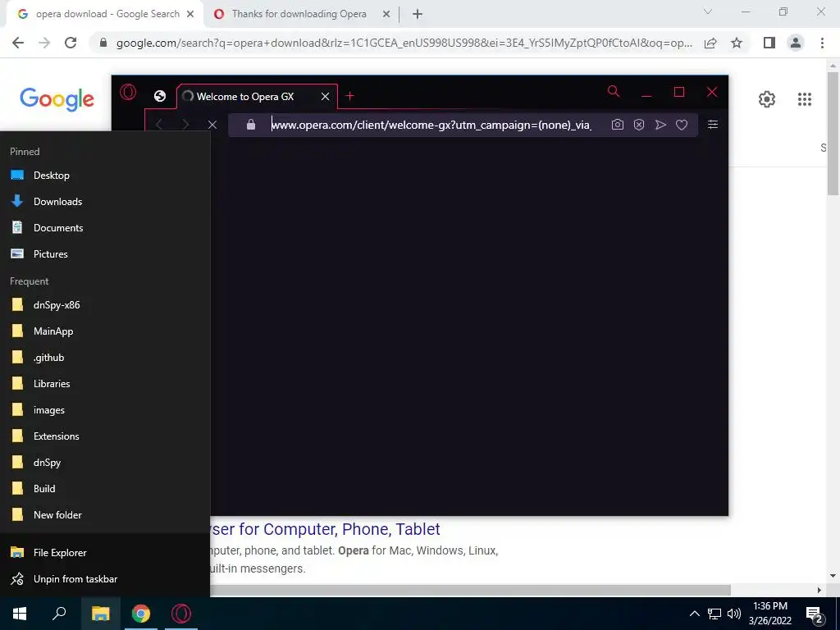Image resolution: width=840 pixels, height=630 pixels.
Task: Open a new tab in Opera GX
Action: [349, 96]
